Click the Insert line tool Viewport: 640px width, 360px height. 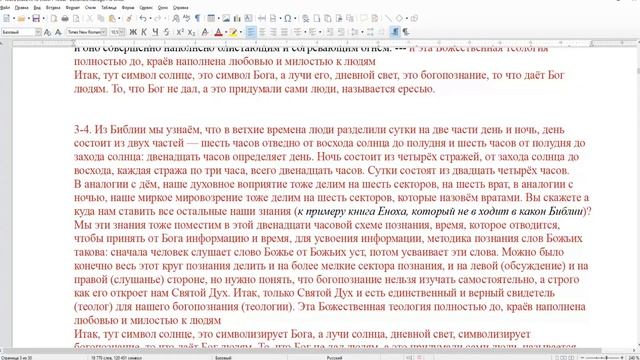tap(388, 18)
